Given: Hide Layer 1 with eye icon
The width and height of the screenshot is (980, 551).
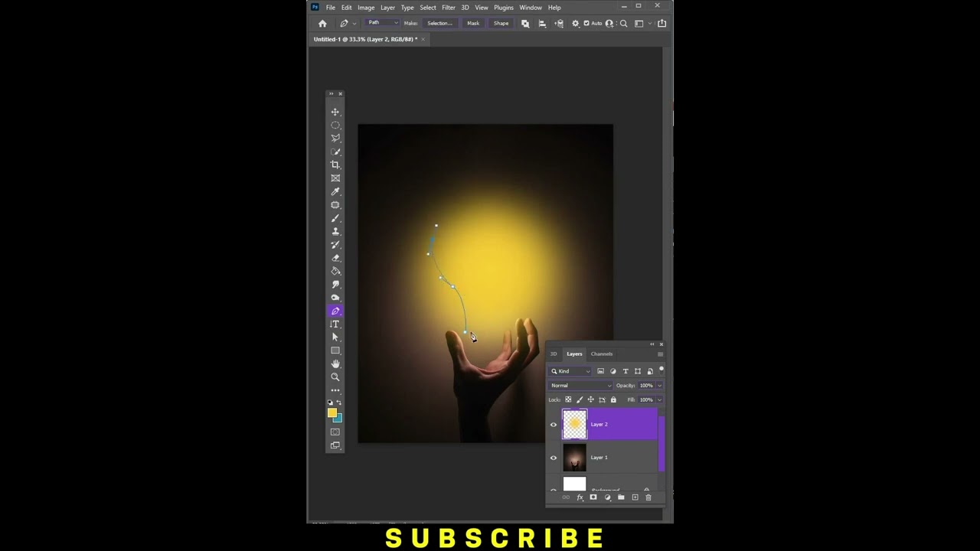Looking at the screenshot, I should tap(554, 458).
